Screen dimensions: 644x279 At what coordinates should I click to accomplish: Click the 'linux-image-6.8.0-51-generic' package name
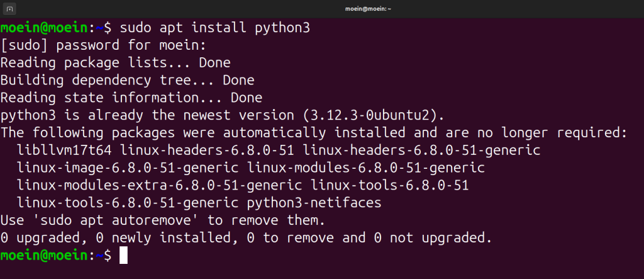click(128, 168)
